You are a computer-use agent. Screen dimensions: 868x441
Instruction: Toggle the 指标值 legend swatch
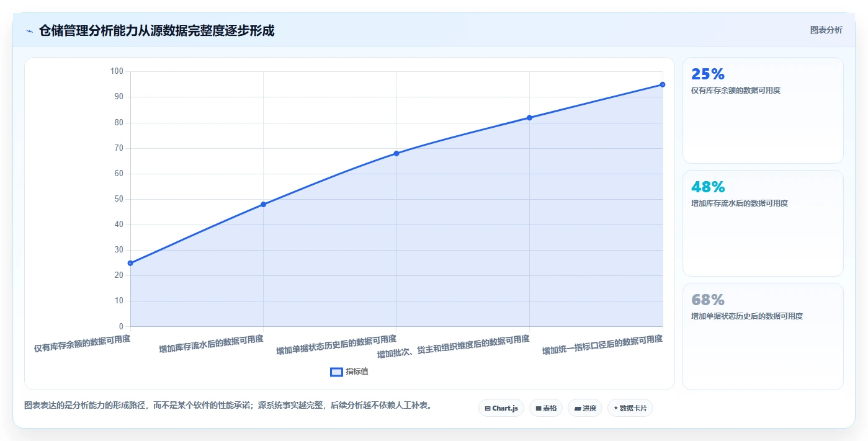(336, 372)
